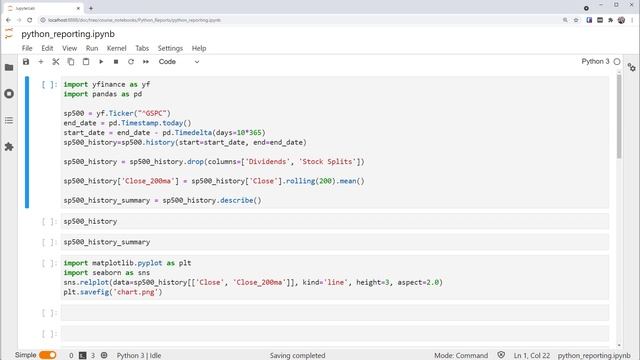Go back in the browser
Screen dimensions: 640x360
coord(8,20)
